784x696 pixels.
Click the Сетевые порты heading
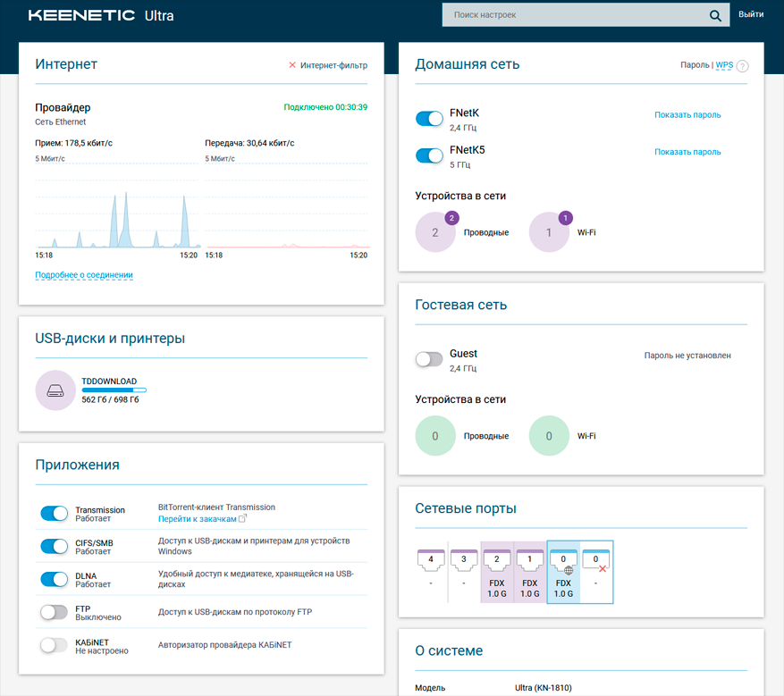tap(466, 508)
